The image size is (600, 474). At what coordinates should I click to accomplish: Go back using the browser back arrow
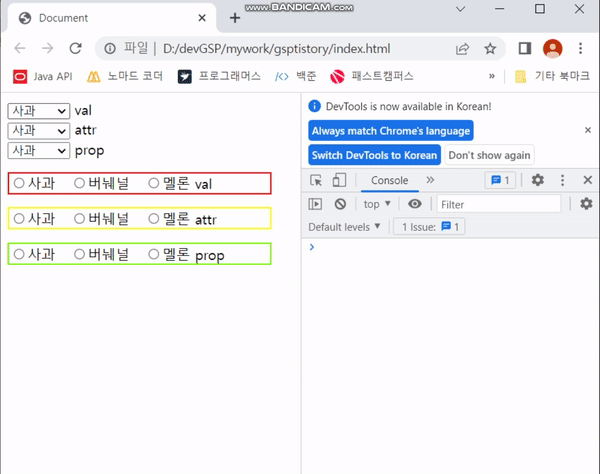pyautogui.click(x=20, y=49)
